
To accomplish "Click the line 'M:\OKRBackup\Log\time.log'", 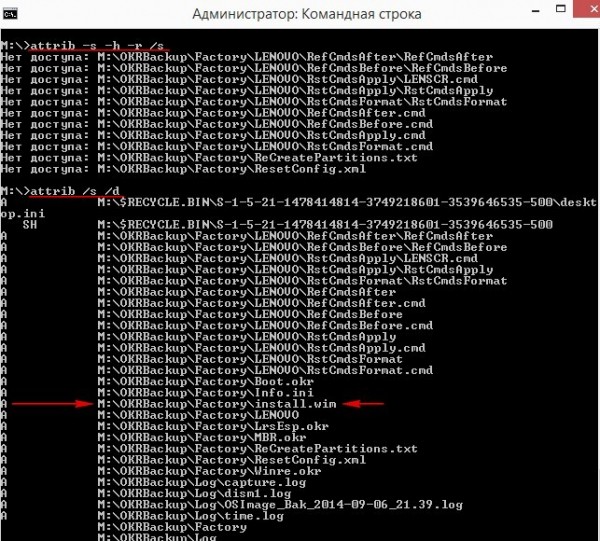I will pos(191,515).
